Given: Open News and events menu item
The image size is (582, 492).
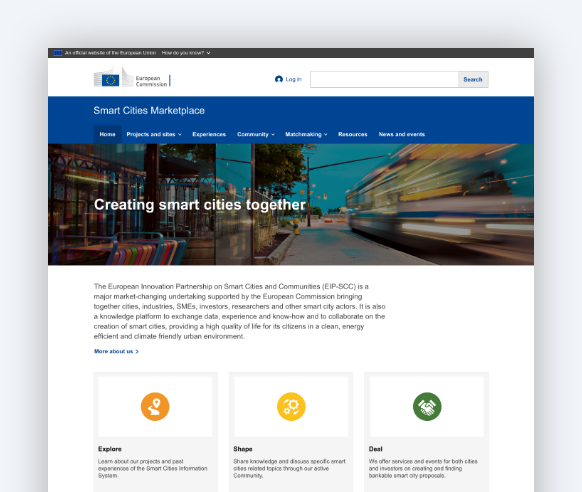Looking at the screenshot, I should [402, 134].
